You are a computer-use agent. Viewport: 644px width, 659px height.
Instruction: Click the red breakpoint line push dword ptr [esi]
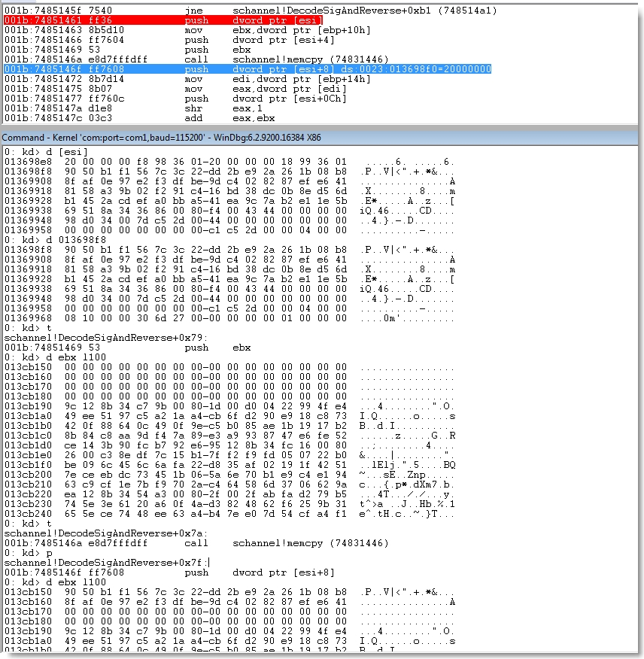click(x=163, y=20)
